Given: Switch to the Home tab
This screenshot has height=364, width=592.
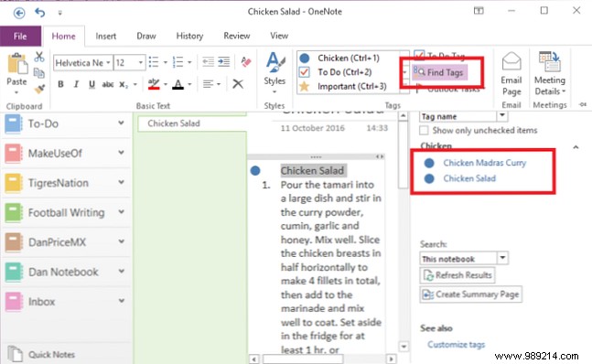Looking at the screenshot, I should pyautogui.click(x=63, y=37).
